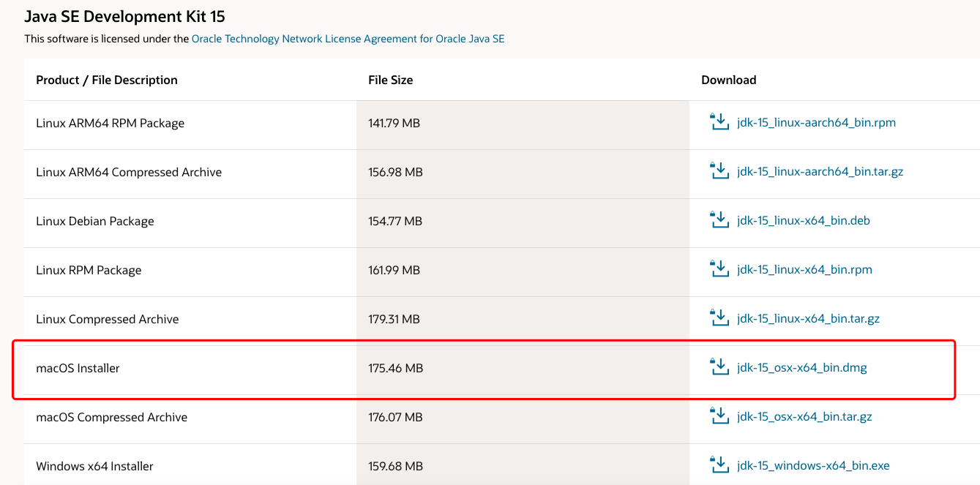Download jdk-15_osx-x64_bin.dmg file link
Image resolution: width=980 pixels, height=485 pixels.
coord(802,368)
